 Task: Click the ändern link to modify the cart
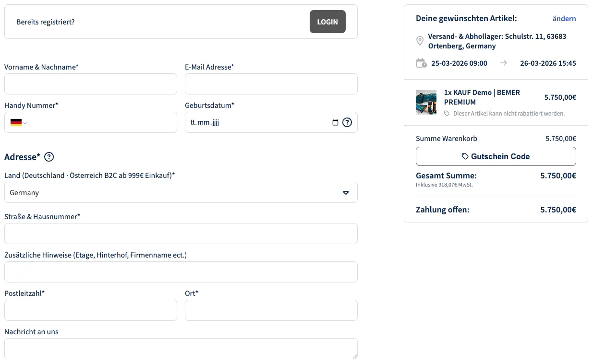[x=564, y=18]
